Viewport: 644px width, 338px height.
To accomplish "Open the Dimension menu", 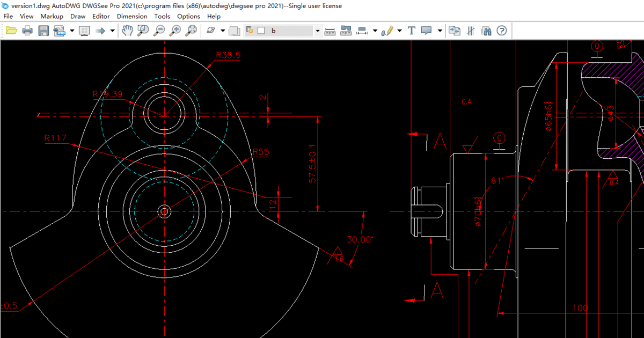I will pos(132,16).
